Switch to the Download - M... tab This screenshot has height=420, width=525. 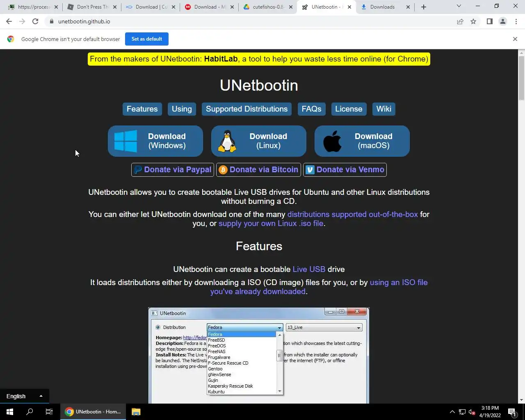tap(209, 7)
